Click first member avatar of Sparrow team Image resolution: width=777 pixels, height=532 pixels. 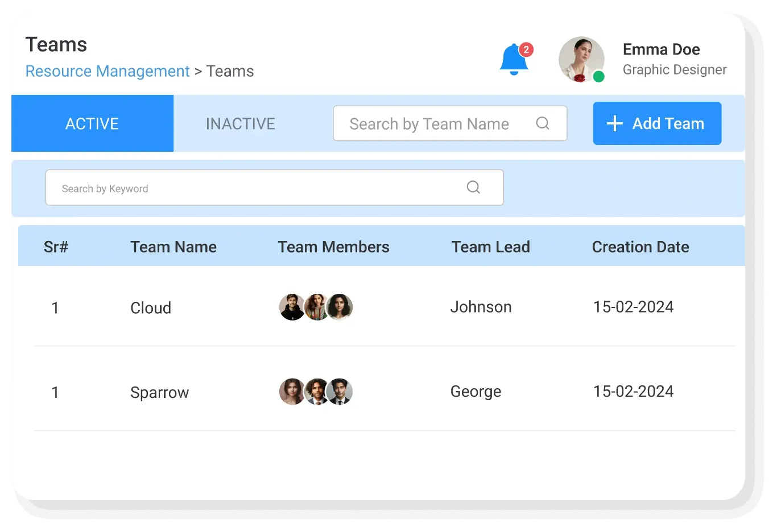point(291,392)
